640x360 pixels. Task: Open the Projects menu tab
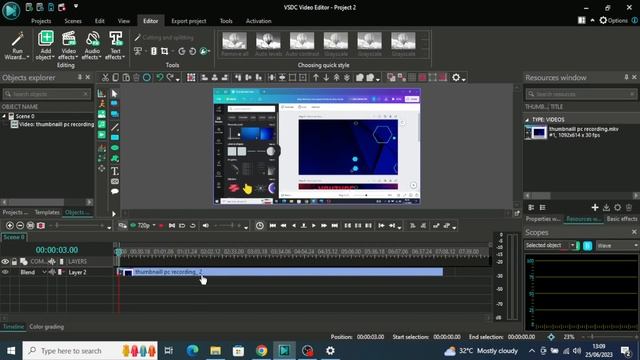click(x=41, y=21)
